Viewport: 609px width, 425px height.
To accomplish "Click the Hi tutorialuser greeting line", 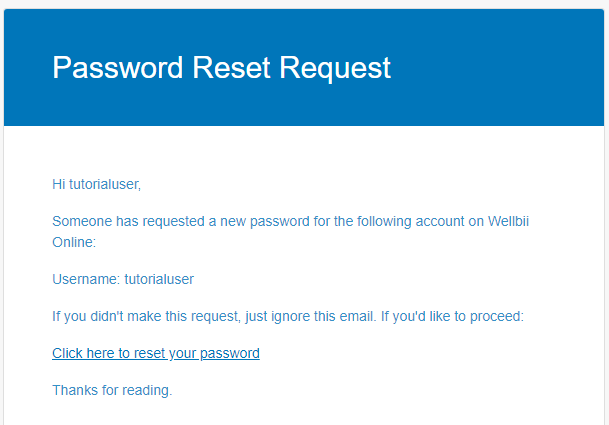I will pyautogui.click(x=96, y=184).
